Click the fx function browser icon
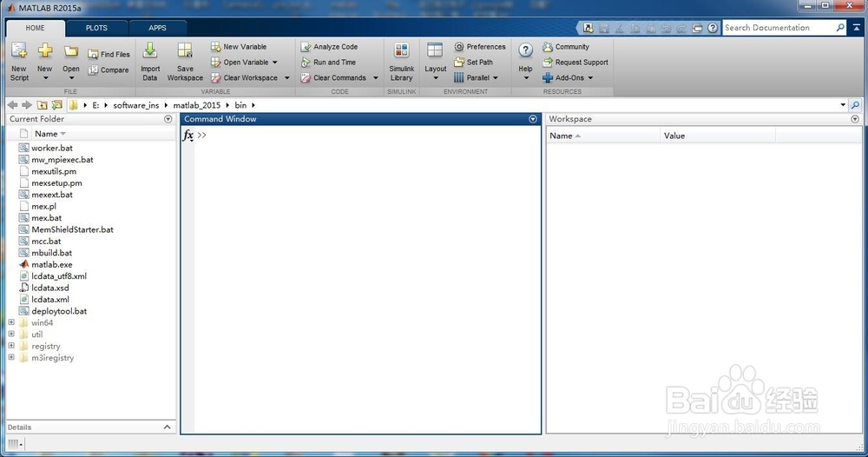The image size is (868, 457). coord(188,136)
